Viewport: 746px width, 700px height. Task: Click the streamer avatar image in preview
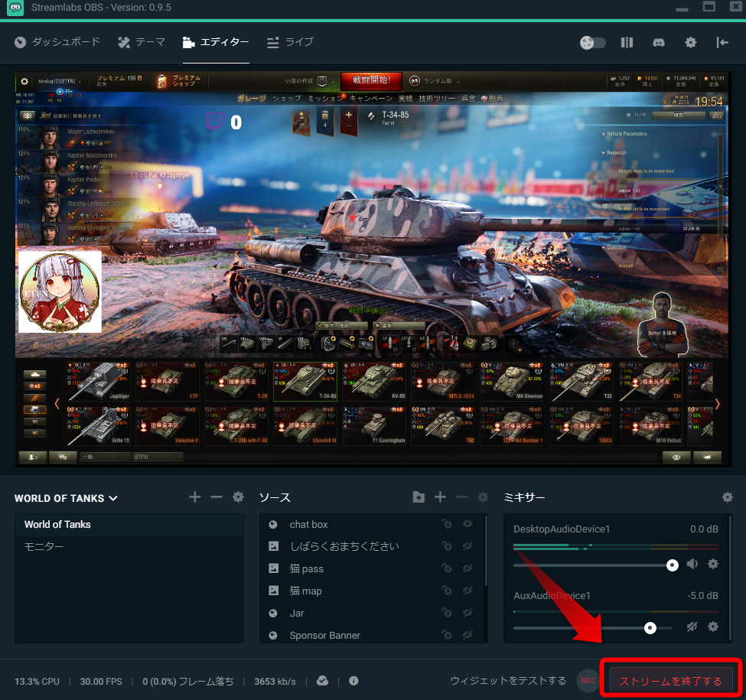point(60,291)
